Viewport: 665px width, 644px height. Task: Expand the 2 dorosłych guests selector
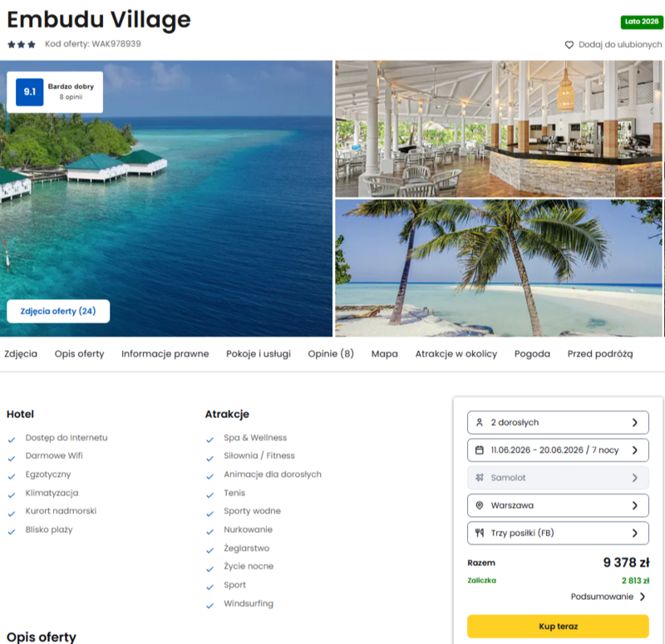coord(558,423)
